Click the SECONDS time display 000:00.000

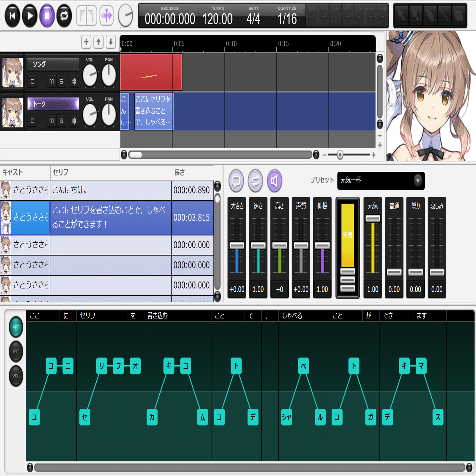point(170,19)
